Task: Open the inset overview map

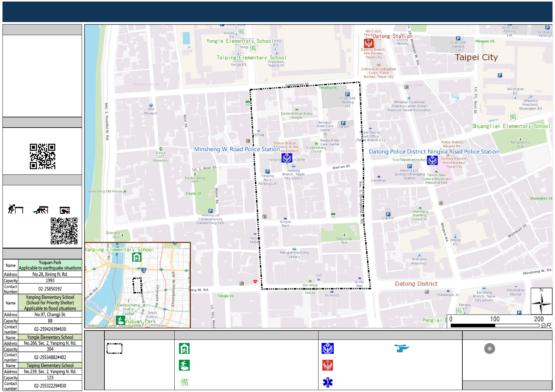Action: point(138,285)
